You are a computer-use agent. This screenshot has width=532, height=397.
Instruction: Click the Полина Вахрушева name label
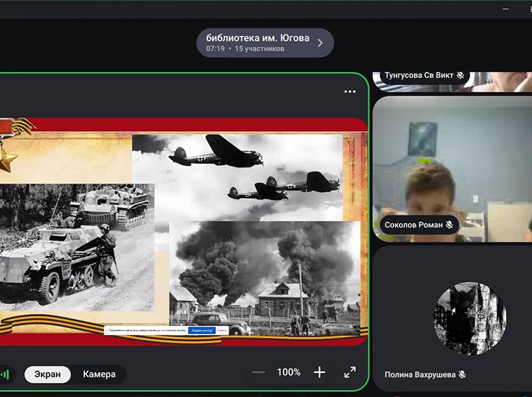(x=420, y=374)
